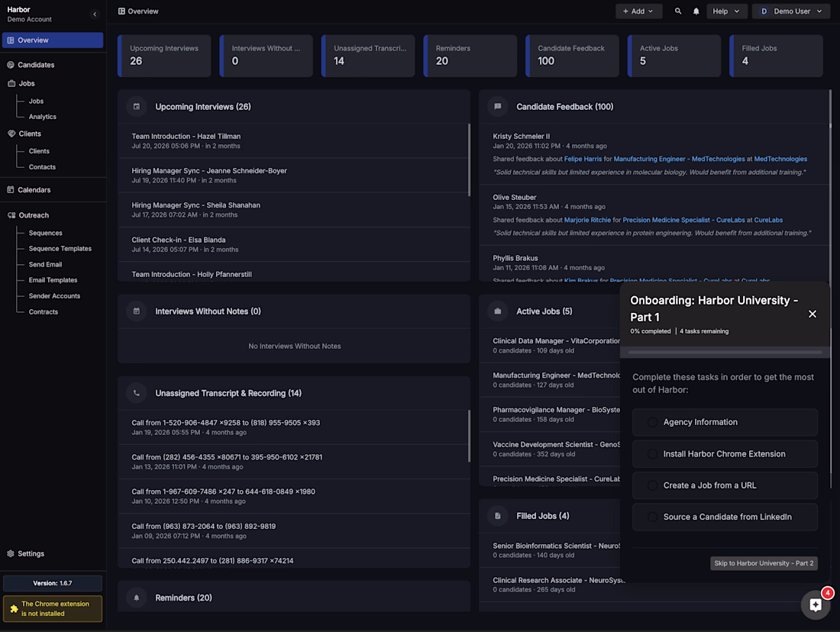This screenshot has width=840, height=632.
Task: Open the Add dropdown
Action: (638, 11)
